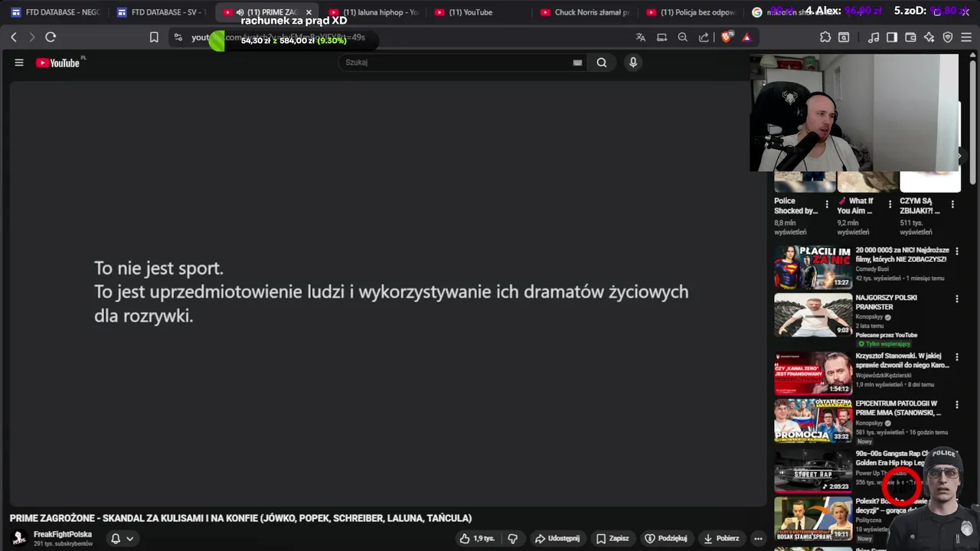Open the browser main hamburger menu
980x551 pixels.
(x=966, y=37)
